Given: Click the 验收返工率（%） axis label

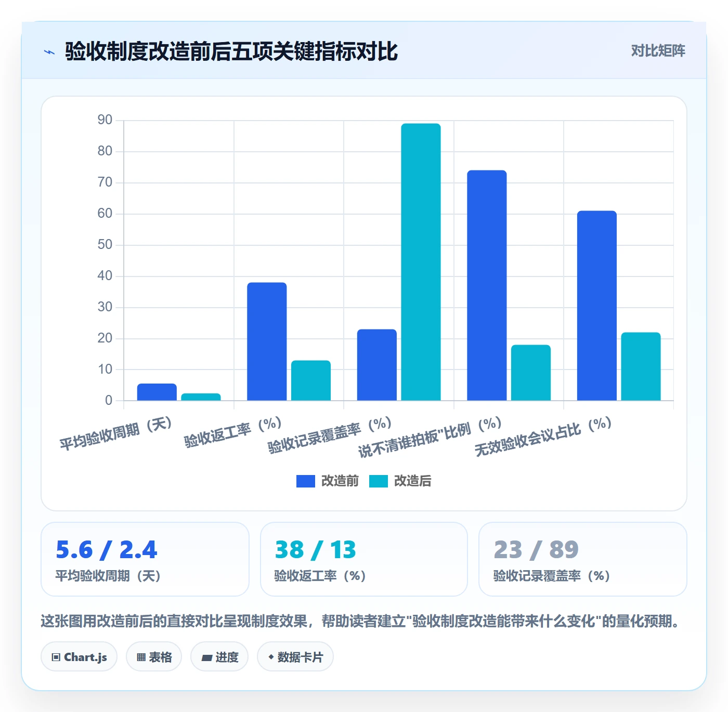Looking at the screenshot, I should click(x=233, y=432).
